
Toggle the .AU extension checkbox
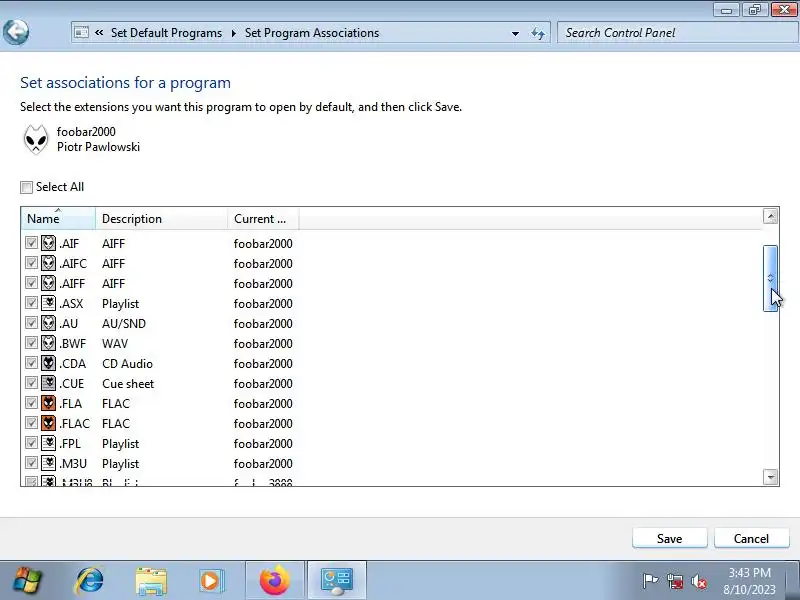(x=31, y=323)
